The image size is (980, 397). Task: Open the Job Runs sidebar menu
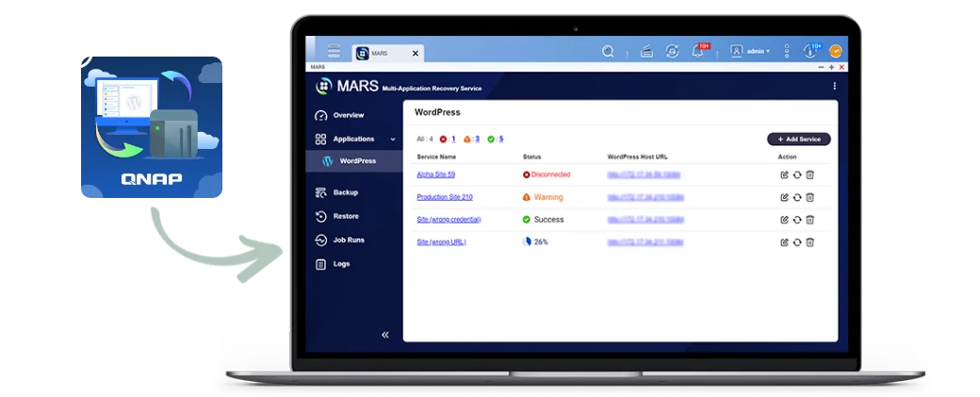tap(349, 240)
